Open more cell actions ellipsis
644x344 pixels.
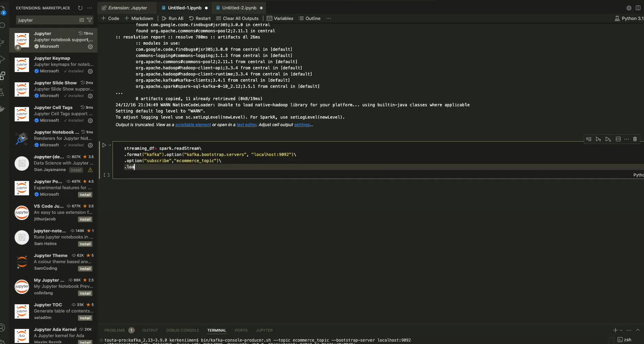pyautogui.click(x=627, y=139)
